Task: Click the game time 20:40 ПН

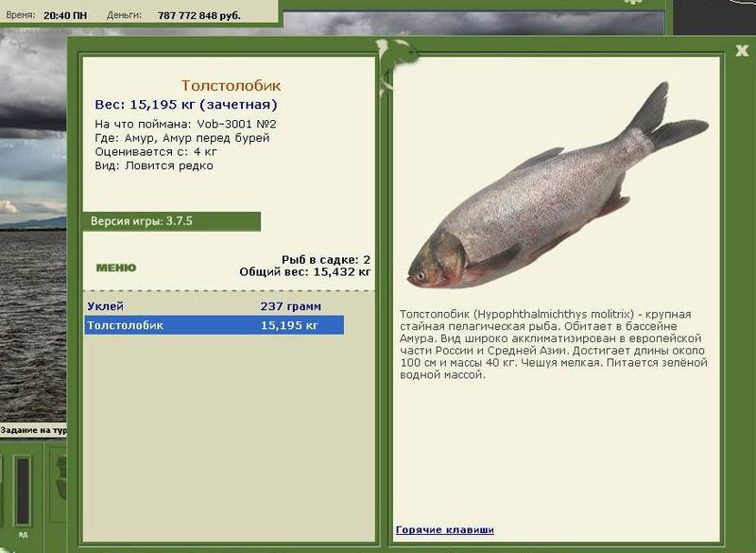Action: pos(65,15)
